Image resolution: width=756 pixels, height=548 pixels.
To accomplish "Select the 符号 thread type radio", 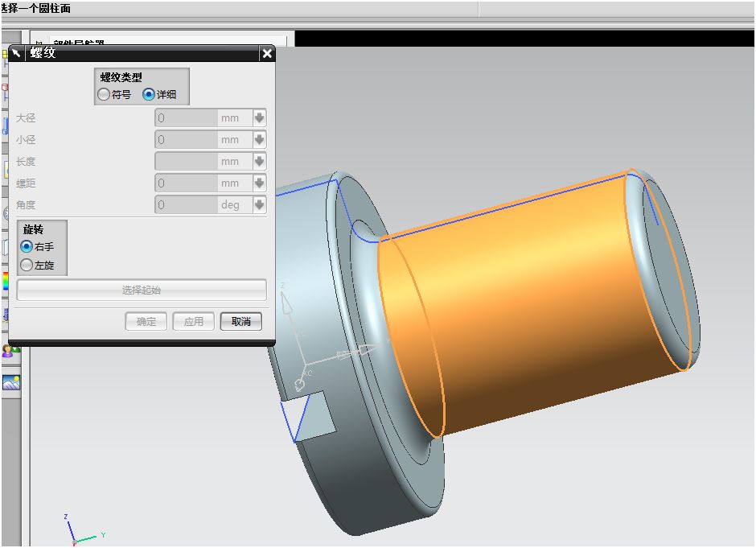I will 104,94.
